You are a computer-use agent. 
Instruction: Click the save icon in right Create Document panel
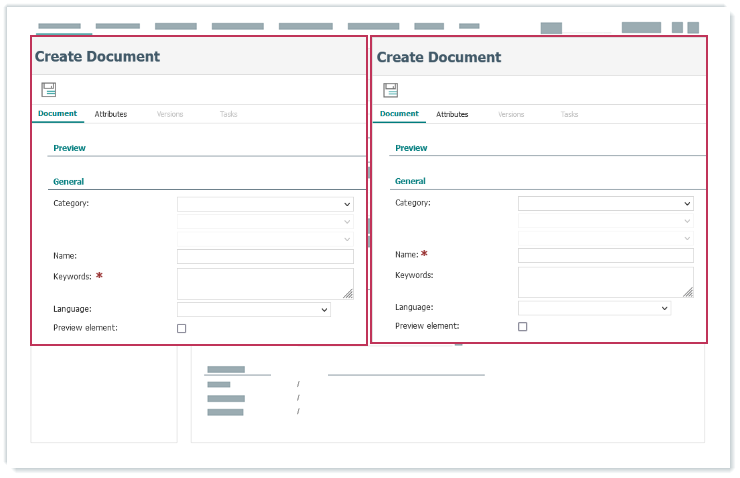click(390, 90)
